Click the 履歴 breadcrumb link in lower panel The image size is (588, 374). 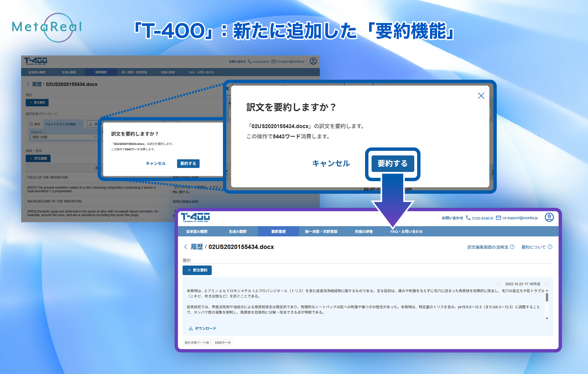click(197, 247)
